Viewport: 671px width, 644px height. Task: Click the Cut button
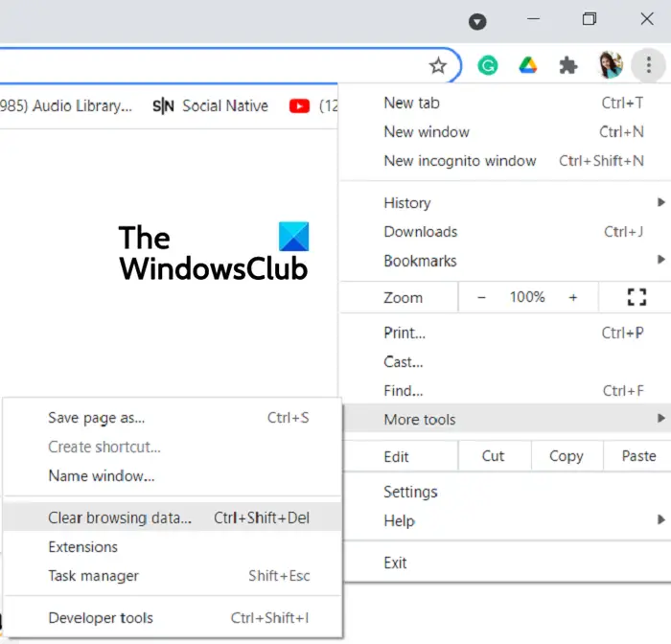(x=495, y=456)
